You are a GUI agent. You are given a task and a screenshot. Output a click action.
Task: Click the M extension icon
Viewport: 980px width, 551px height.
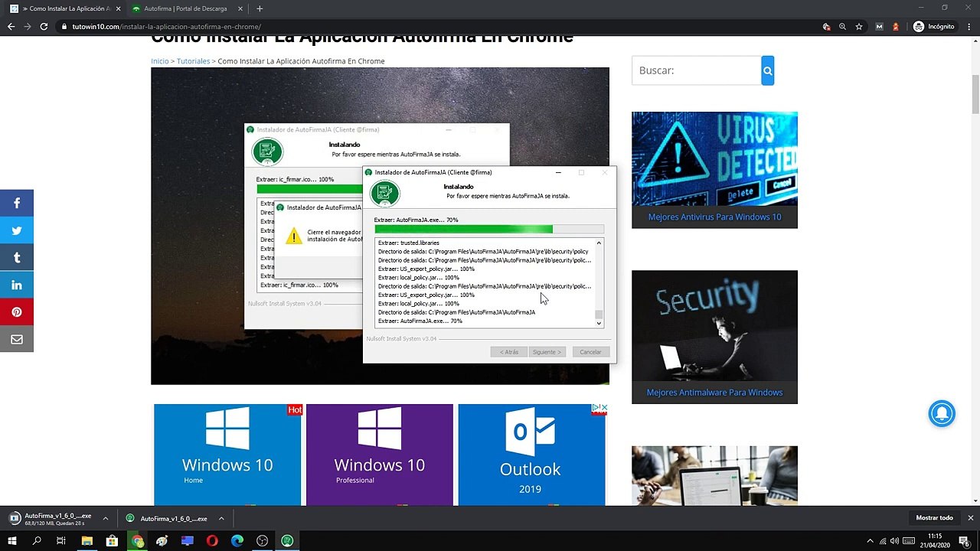click(x=879, y=27)
